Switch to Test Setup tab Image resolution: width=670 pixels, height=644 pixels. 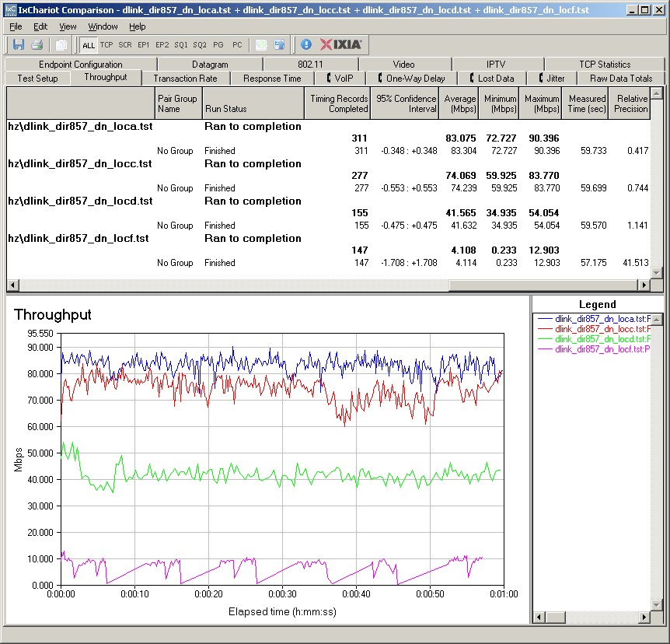click(37, 79)
